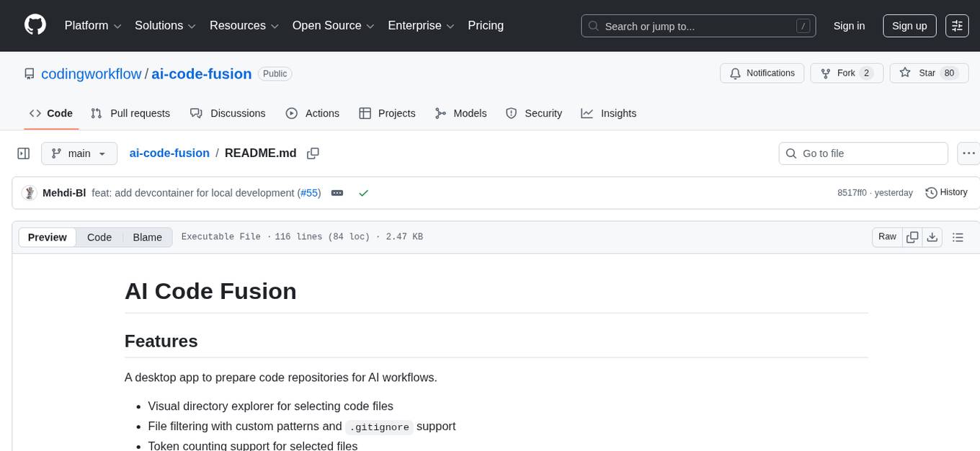
Task: Click the Go to file search box
Action: tap(863, 153)
